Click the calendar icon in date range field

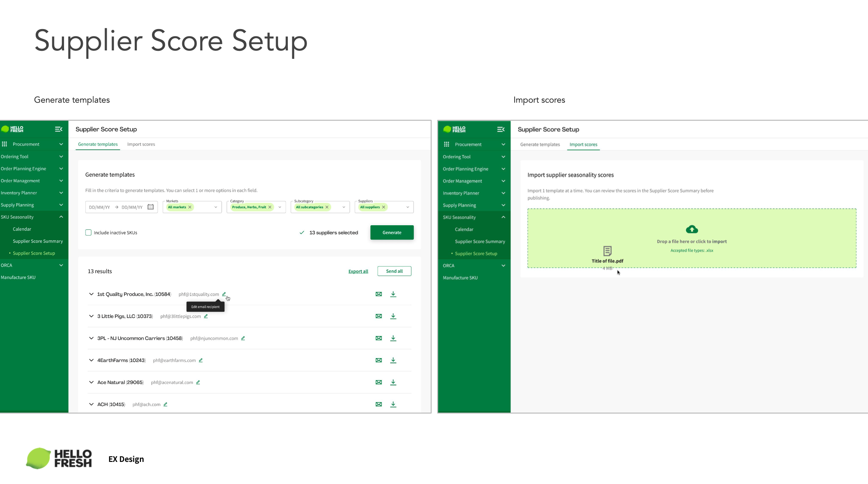(x=151, y=207)
